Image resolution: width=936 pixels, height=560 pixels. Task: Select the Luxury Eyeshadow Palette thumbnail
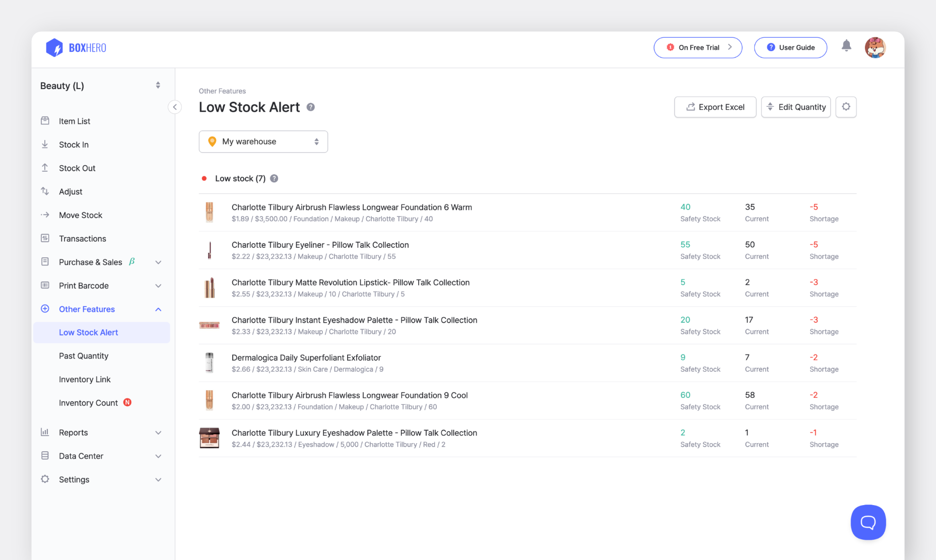pos(209,438)
